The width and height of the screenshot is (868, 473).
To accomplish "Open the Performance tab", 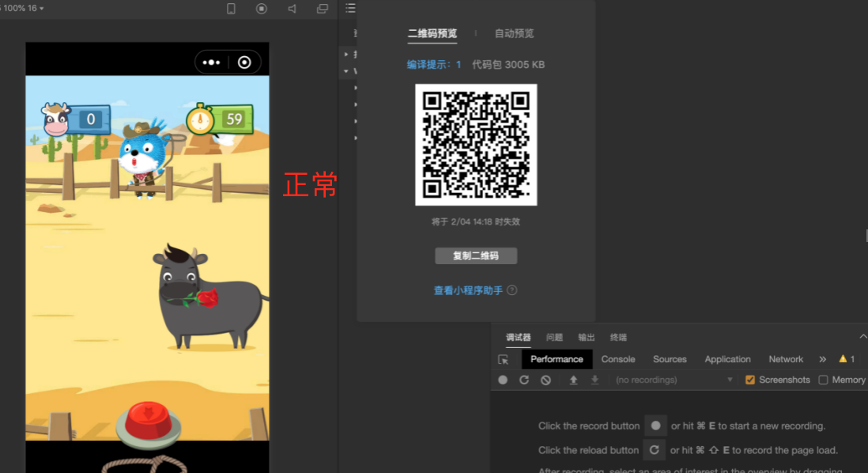I will click(557, 359).
